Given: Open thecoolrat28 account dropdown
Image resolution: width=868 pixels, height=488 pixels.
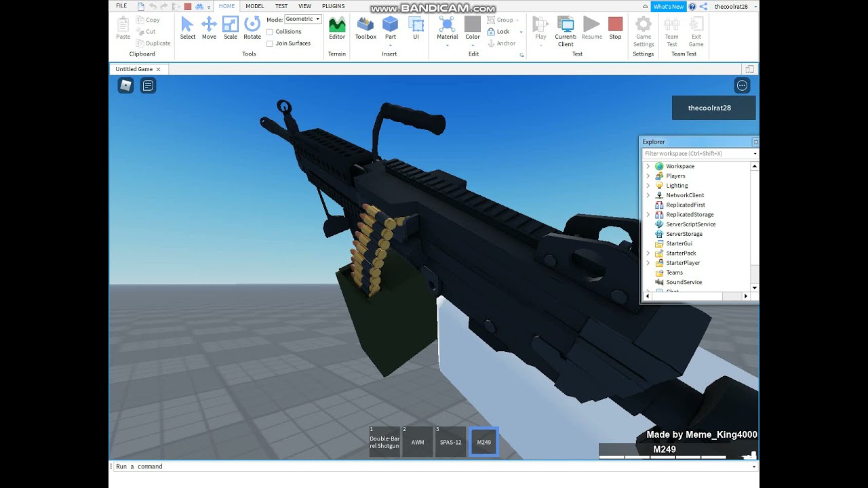Looking at the screenshot, I should point(754,6).
